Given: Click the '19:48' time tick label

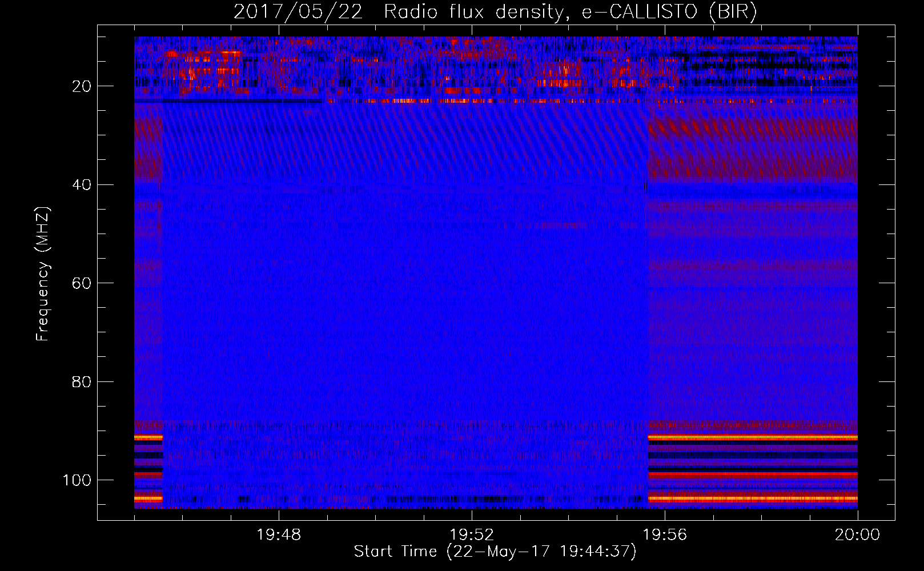Looking at the screenshot, I should click(x=279, y=535).
